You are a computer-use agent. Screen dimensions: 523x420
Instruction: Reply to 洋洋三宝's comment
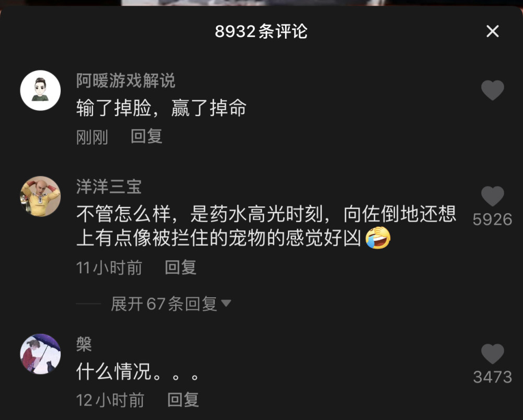pyautogui.click(x=180, y=268)
